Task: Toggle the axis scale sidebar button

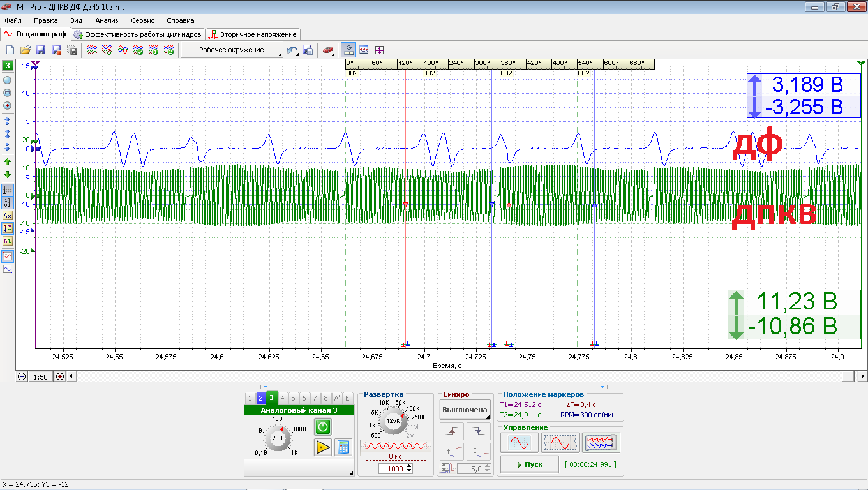Action: pyautogui.click(x=8, y=203)
